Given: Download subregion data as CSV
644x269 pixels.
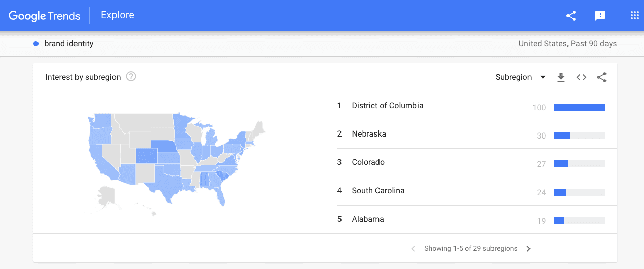Looking at the screenshot, I should [561, 77].
